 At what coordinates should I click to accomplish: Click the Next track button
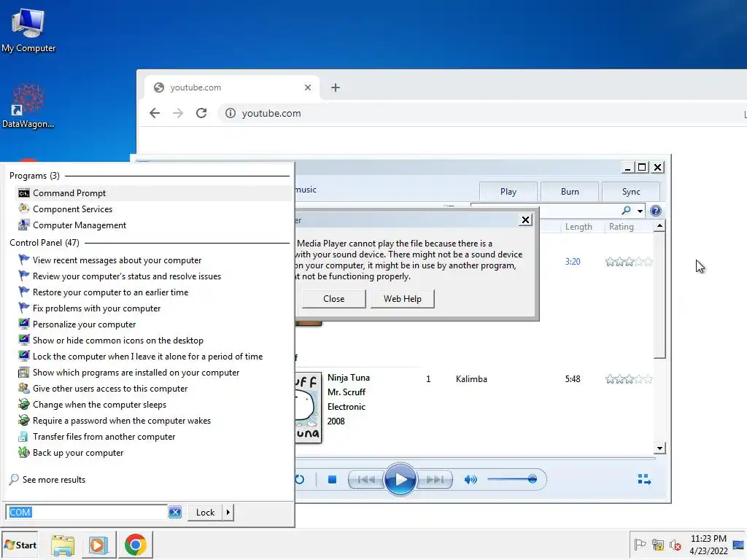click(x=435, y=480)
